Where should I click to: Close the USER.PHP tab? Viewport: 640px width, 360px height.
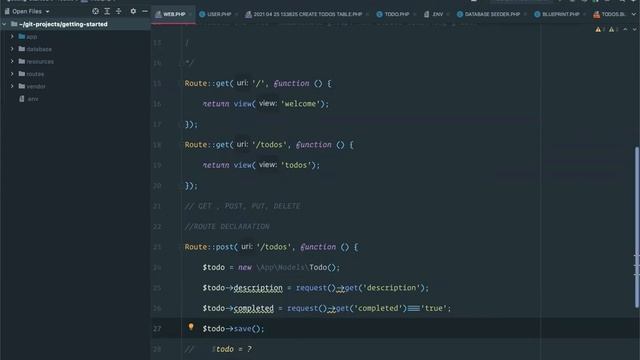point(236,14)
